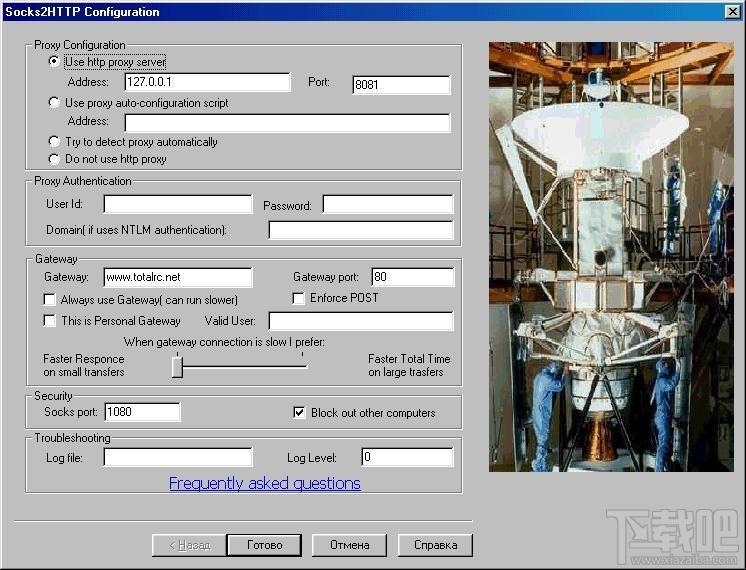Choose Use proxy auto-configuration script
The width and height of the screenshot is (746, 570).
tap(54, 102)
